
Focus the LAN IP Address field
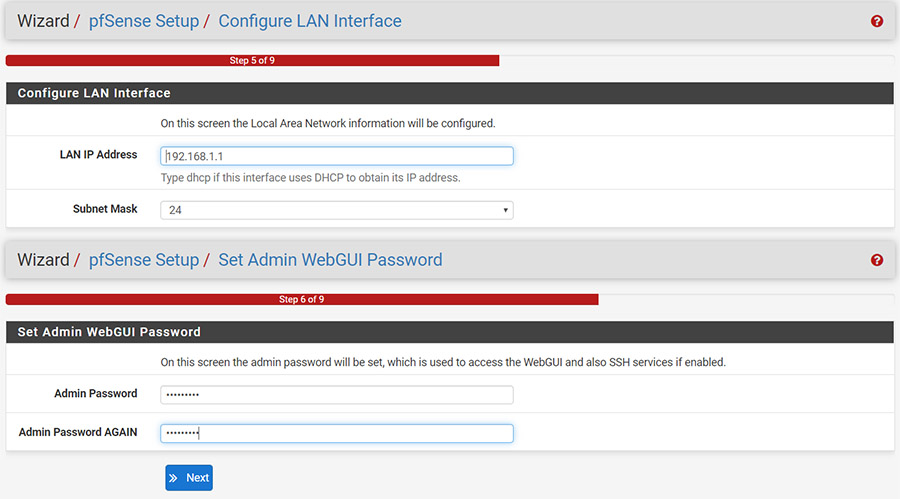coord(336,156)
